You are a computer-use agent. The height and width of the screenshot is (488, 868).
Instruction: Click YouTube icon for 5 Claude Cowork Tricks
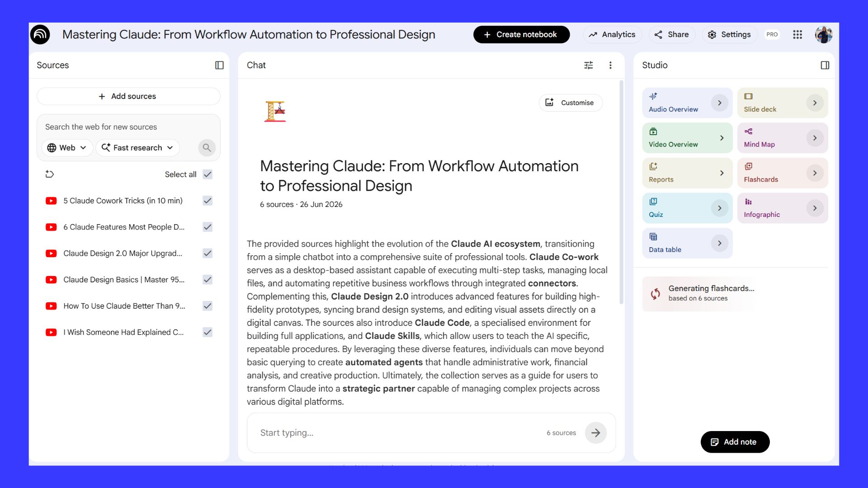coord(51,201)
